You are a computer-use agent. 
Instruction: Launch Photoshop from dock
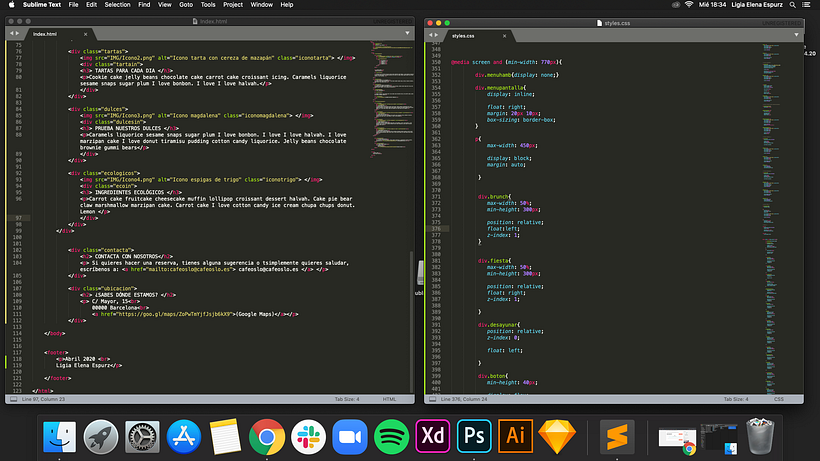(x=474, y=436)
